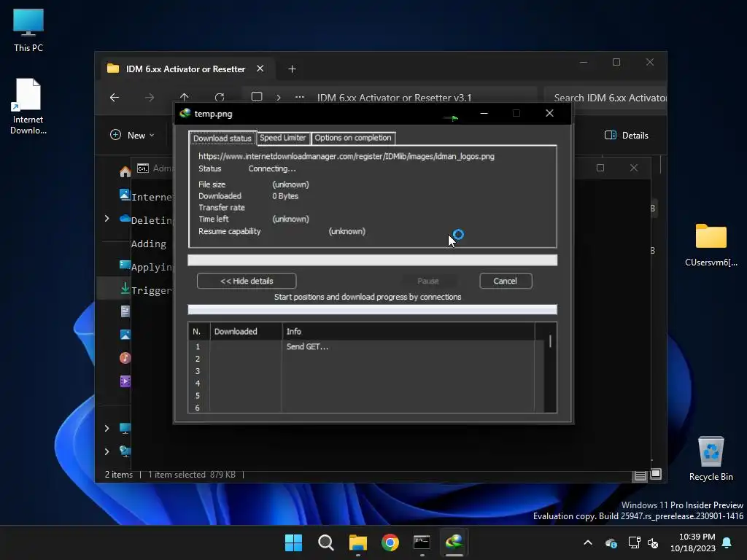Expand the breadcrumb ellipsis in address bar
Viewport: 747px width, 560px height.
[300, 97]
